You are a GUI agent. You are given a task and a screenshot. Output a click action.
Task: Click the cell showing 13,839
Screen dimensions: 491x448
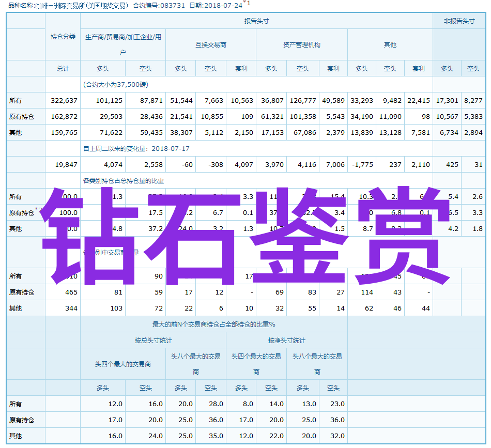click(362, 132)
